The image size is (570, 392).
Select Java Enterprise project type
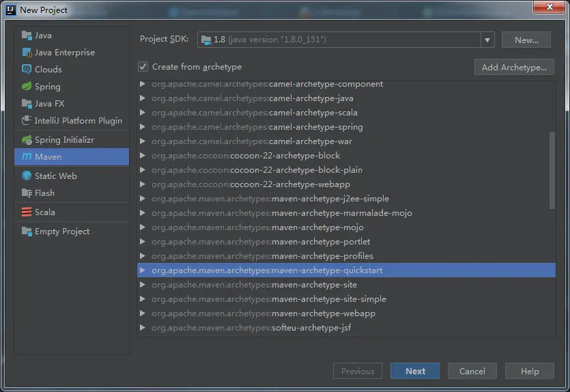tap(72, 53)
